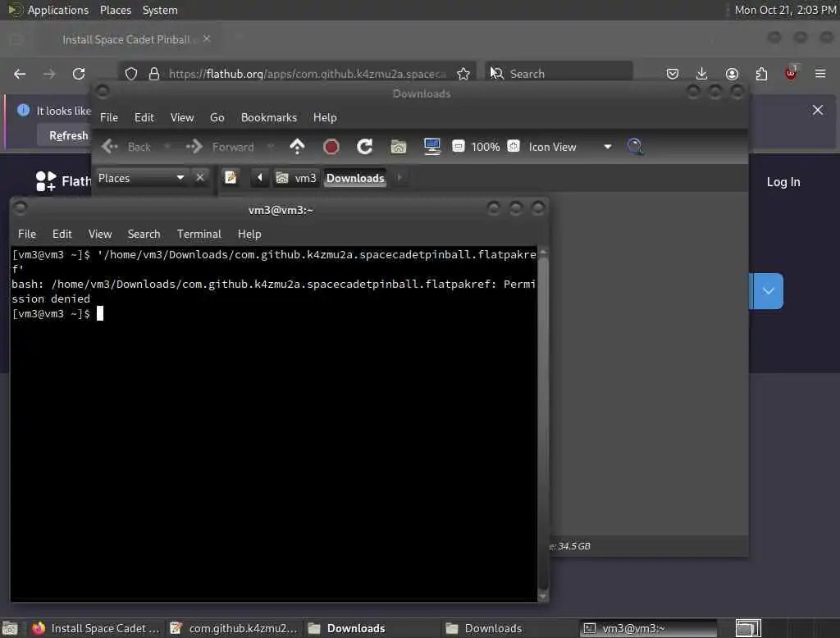Viewport: 840px width, 638px height.
Task: Open Places menu in top panel
Action: coord(115,10)
